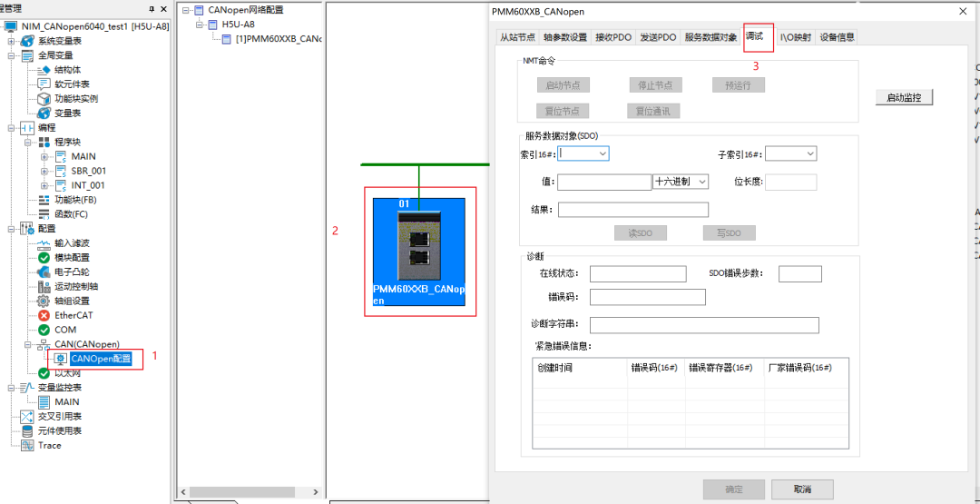This screenshot has width=980, height=504.
Task: Click the Trace icon
Action: (x=27, y=445)
